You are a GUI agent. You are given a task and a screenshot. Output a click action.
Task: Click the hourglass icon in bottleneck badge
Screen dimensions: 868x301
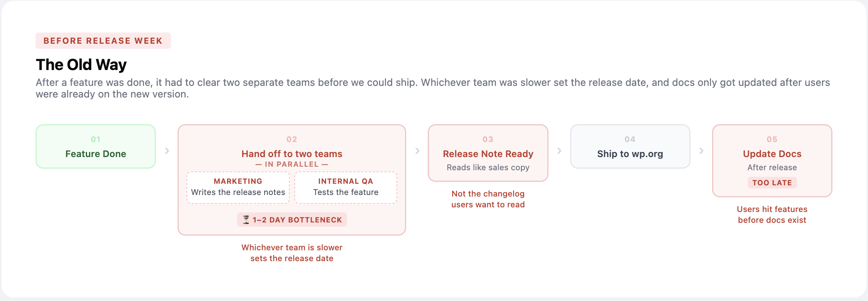tap(246, 220)
